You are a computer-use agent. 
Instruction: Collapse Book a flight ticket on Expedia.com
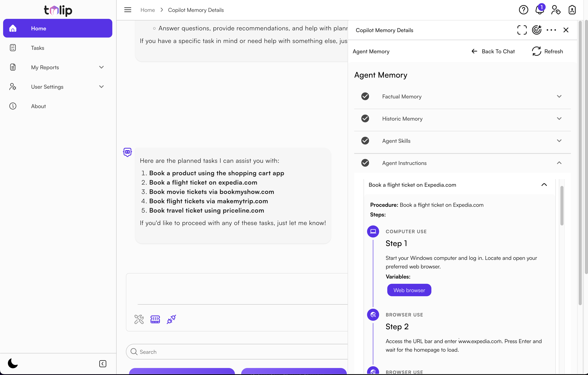pyautogui.click(x=544, y=185)
